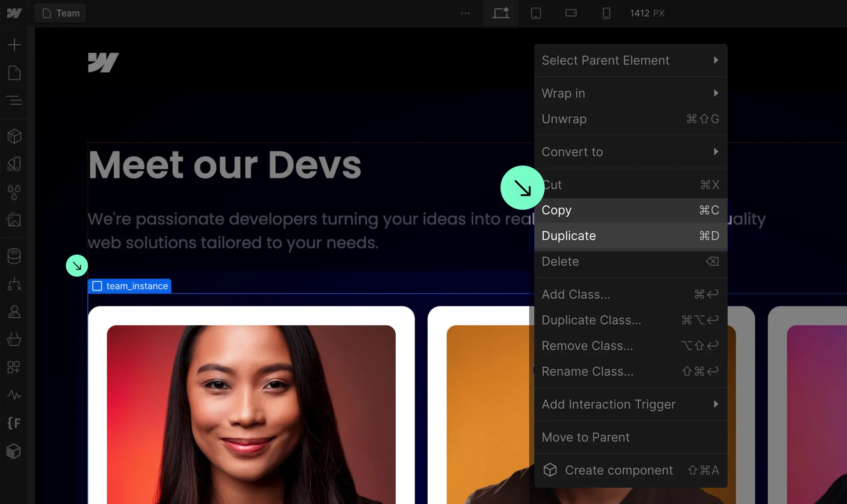Click the bottom solid cube sidebar icon
This screenshot has width=847, height=504.
[14, 451]
